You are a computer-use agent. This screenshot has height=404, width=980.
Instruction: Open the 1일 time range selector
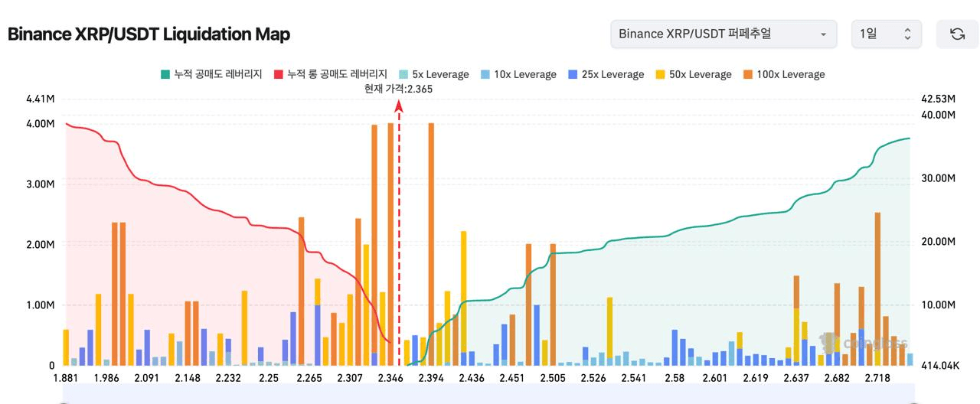click(x=885, y=34)
